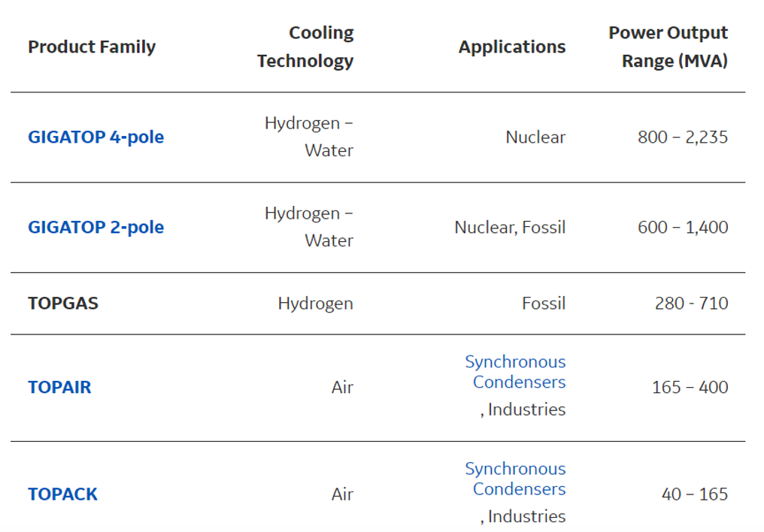
Task: Follow the TOPAIR product link
Action: pyautogui.click(x=59, y=387)
